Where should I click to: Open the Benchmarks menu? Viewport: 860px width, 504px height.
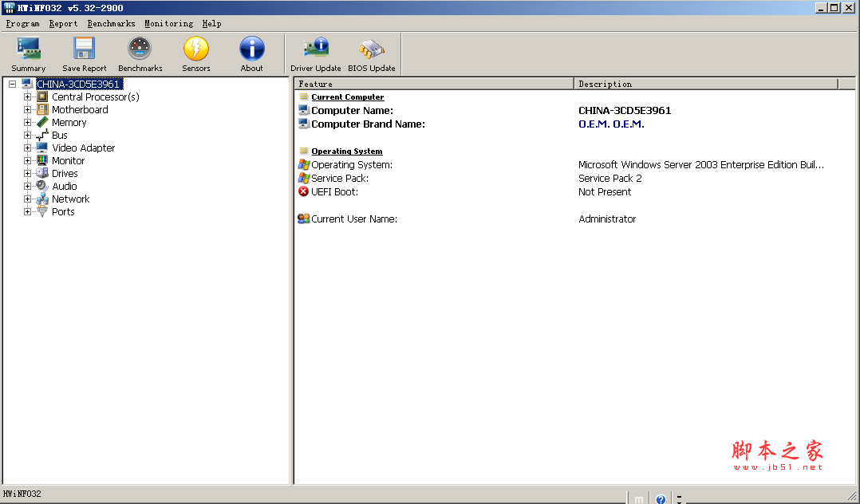pos(112,24)
